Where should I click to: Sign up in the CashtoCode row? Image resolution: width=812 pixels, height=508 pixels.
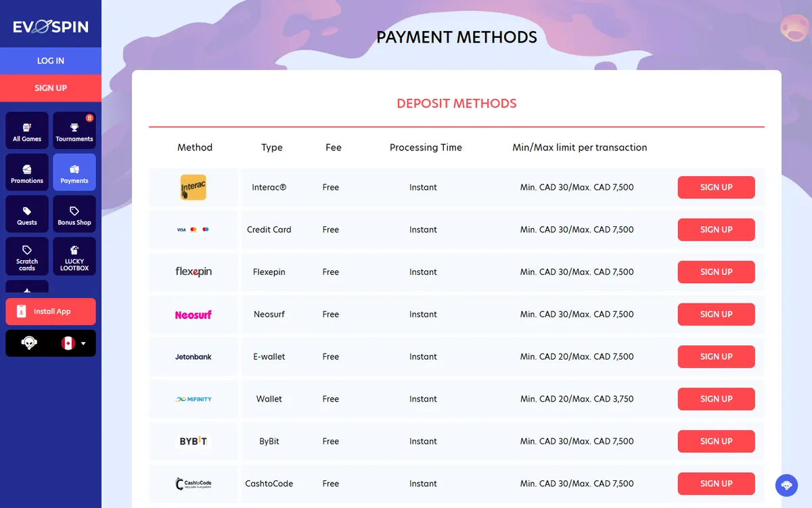click(717, 484)
